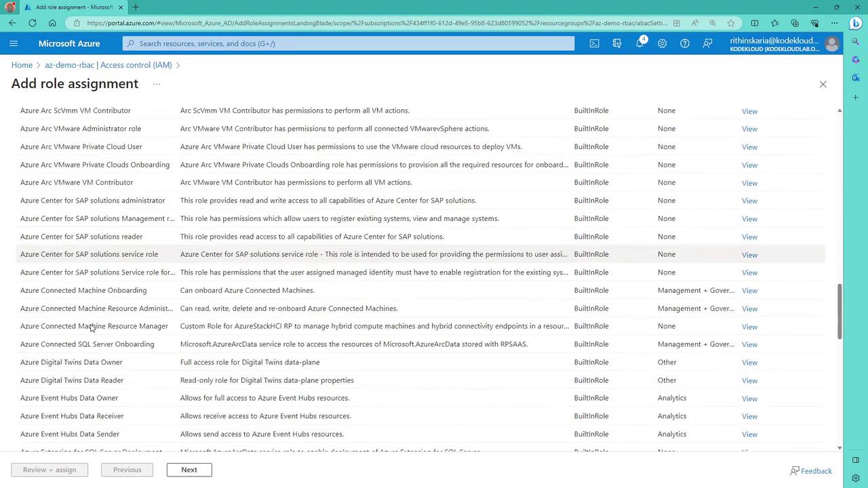This screenshot has width=868, height=488.
Task: Open the notifications bell showing 4
Action: point(639,43)
